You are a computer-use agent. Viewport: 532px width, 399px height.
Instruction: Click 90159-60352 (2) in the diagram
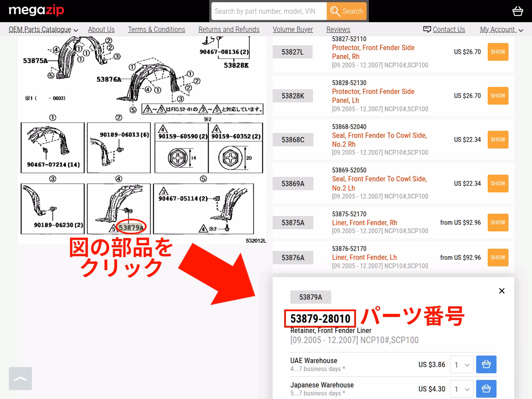tap(236, 137)
